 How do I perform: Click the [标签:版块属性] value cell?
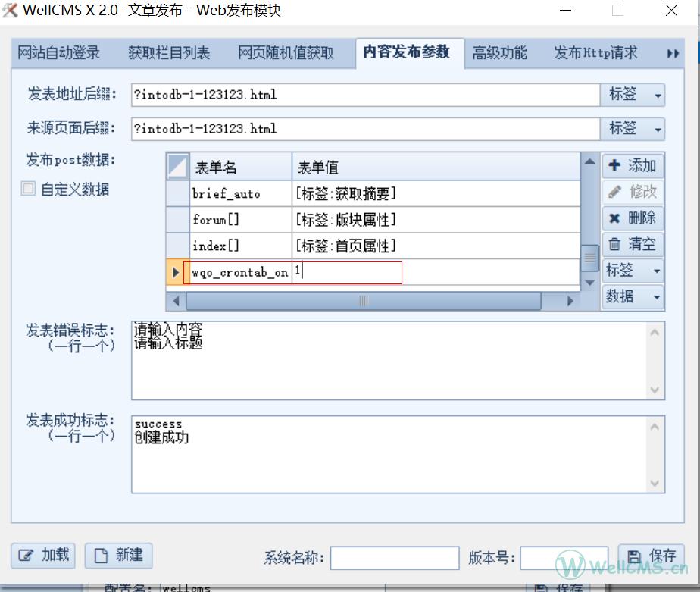(436, 219)
